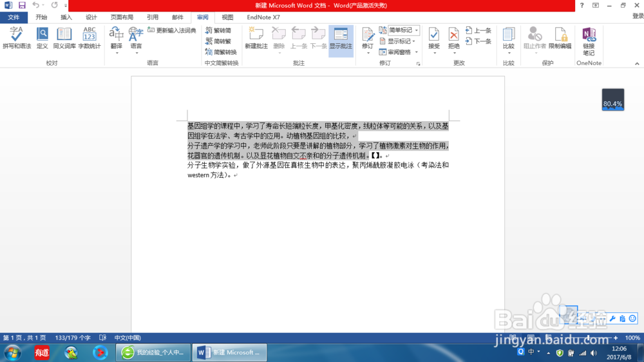Toggle 修订 track changes
The image size is (644, 362).
tap(368, 41)
